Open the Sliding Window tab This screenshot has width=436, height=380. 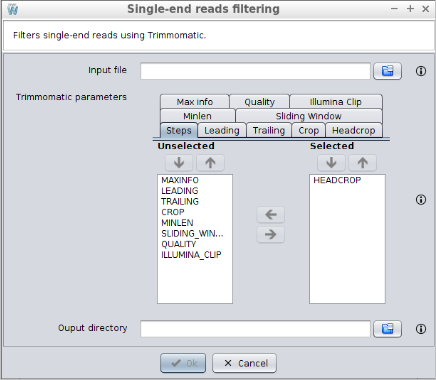tap(309, 116)
